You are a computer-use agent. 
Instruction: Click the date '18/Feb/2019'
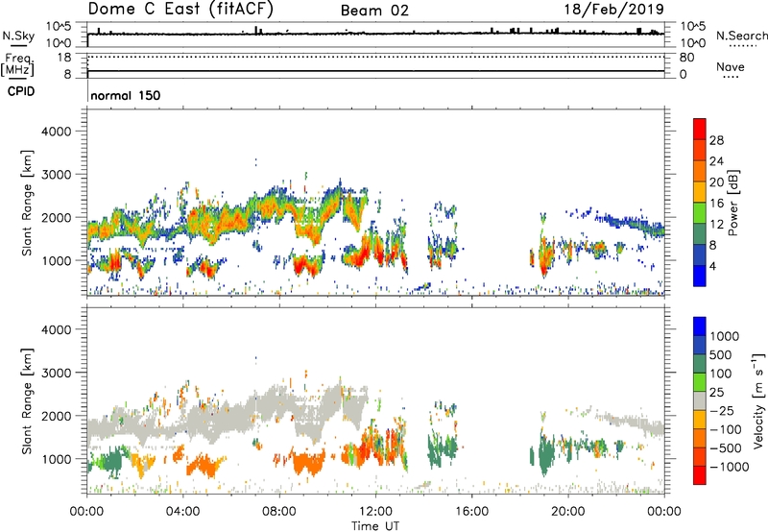pyautogui.click(x=614, y=9)
